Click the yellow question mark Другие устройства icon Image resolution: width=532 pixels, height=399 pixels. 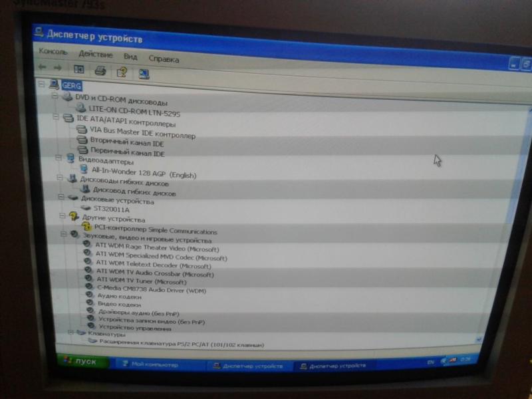[x=74, y=215]
